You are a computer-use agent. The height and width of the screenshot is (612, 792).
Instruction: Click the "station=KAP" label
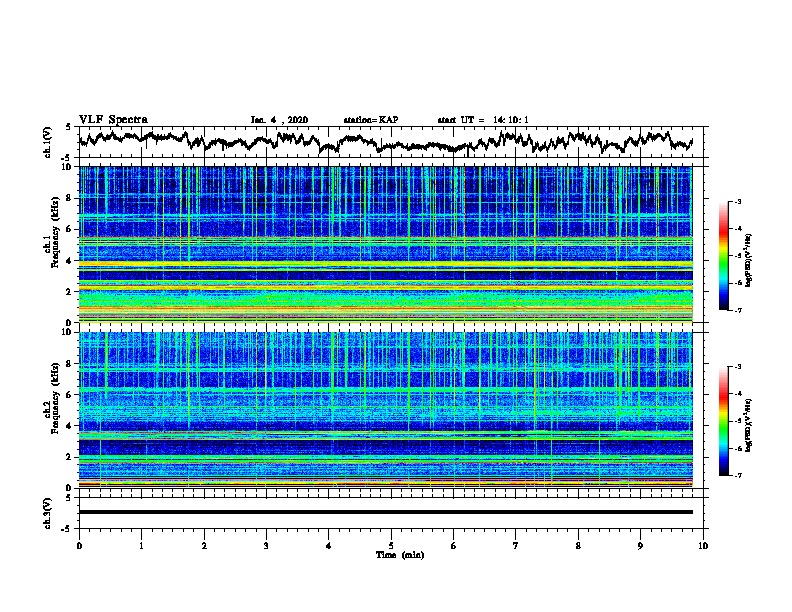[371, 120]
